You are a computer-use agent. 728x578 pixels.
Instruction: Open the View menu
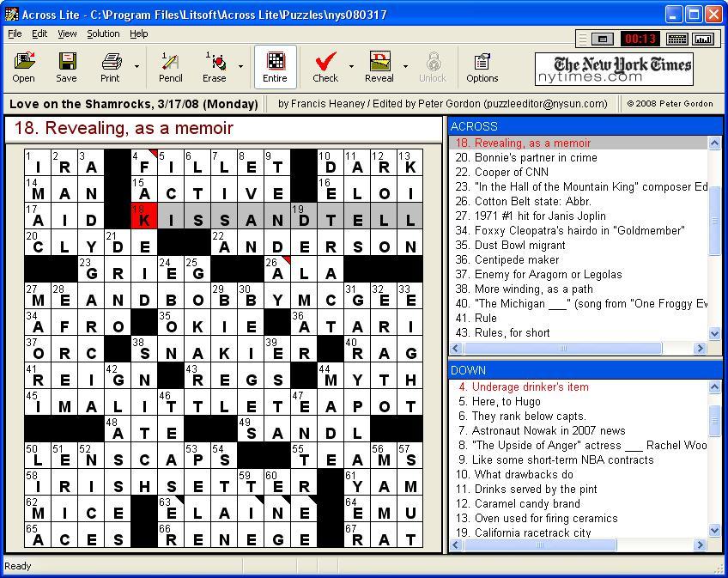(67, 33)
